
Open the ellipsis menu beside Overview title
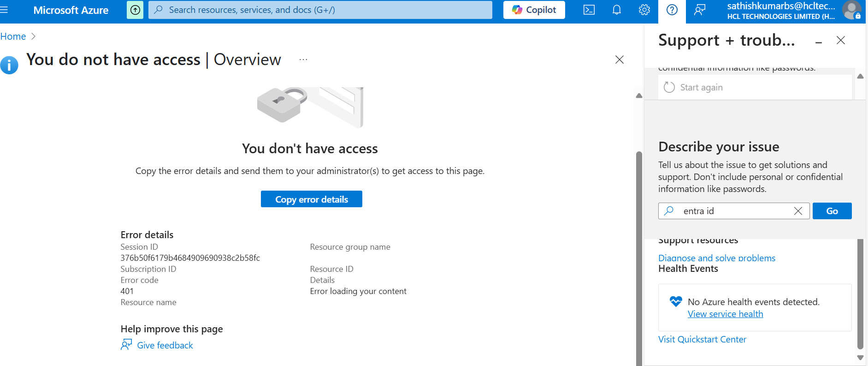[303, 60]
